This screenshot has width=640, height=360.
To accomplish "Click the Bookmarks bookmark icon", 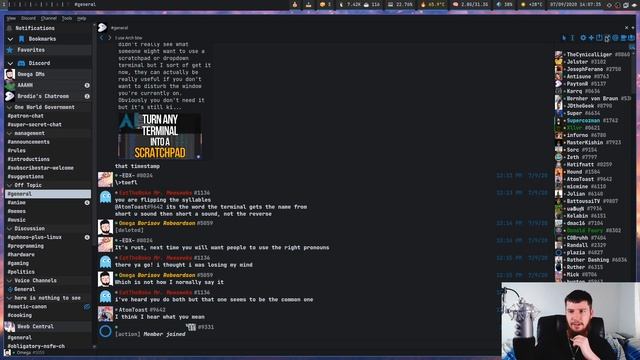I will [x=22, y=39].
